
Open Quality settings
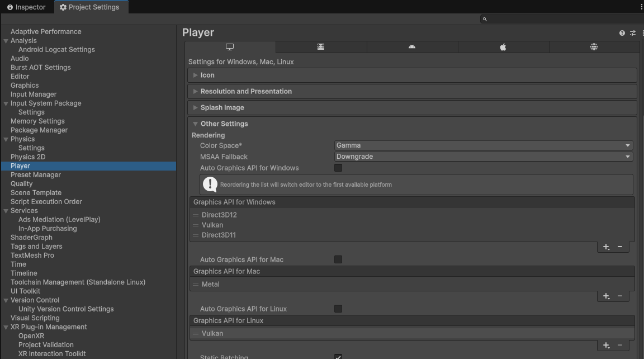21,184
